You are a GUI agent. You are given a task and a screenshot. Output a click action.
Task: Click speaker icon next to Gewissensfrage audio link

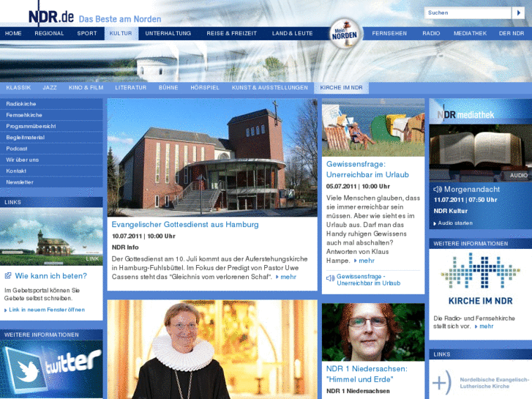tap(330, 278)
